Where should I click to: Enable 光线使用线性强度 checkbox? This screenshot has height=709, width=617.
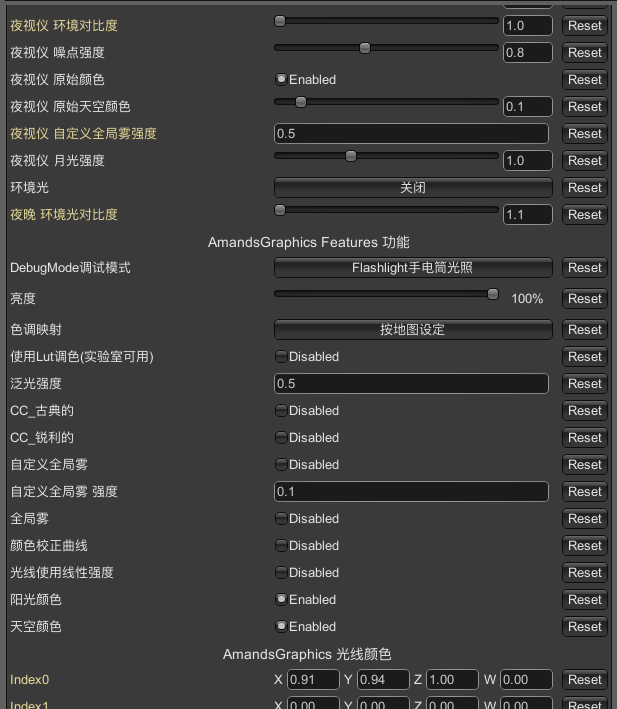(x=281, y=573)
